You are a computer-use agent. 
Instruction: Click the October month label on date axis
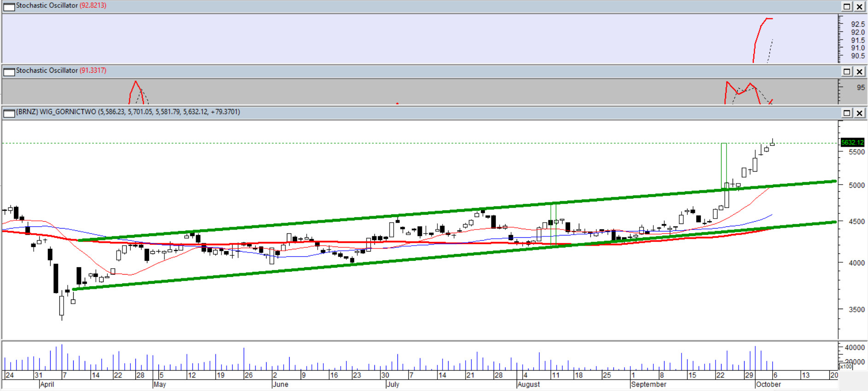(768, 385)
